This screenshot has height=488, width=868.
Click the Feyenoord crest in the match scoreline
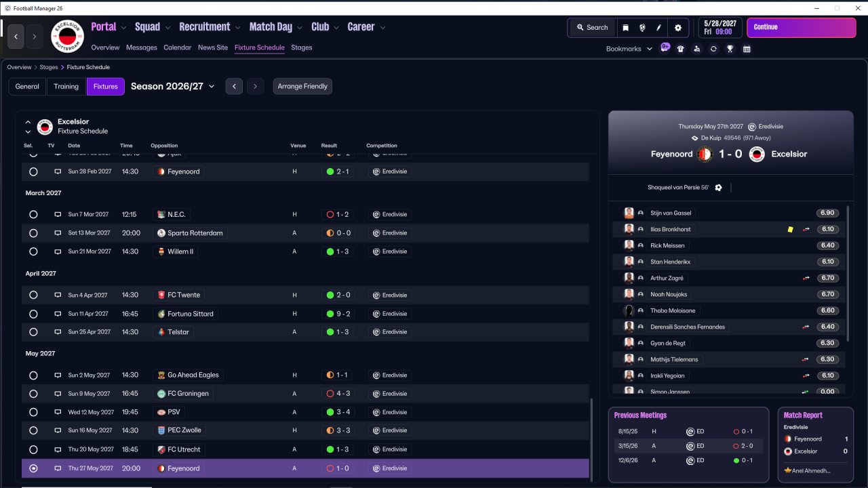[x=704, y=154]
